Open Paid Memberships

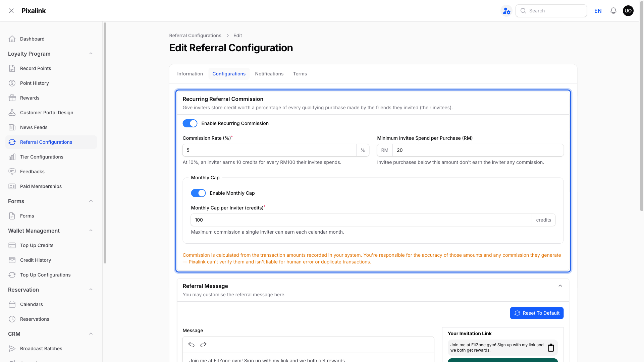click(x=51, y=186)
